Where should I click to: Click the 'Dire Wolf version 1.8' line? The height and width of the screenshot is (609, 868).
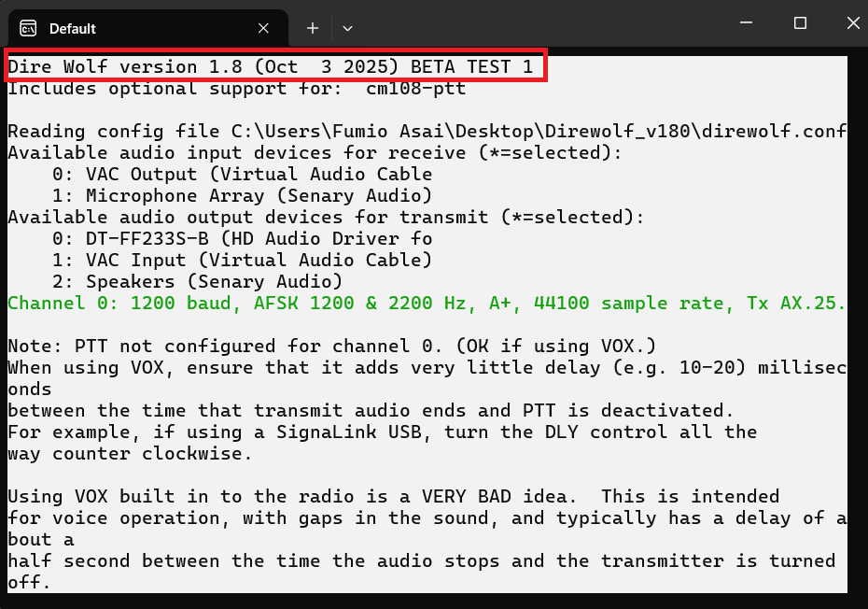[x=270, y=66]
